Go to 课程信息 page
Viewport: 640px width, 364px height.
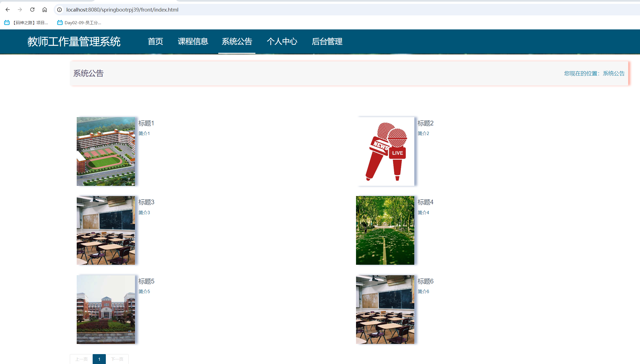click(193, 42)
